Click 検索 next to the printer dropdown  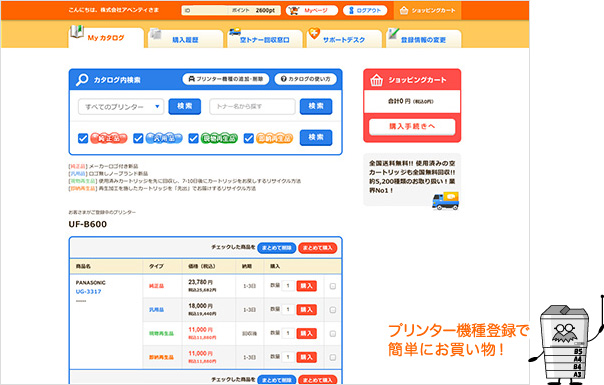coord(185,106)
